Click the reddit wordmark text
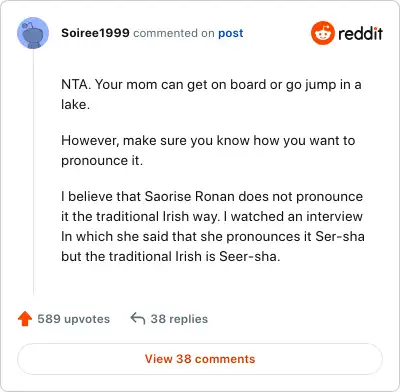 [x=360, y=33]
